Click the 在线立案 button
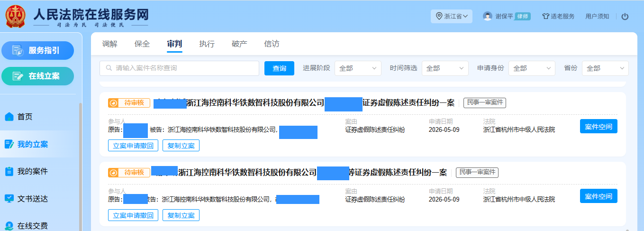The width and height of the screenshot is (644, 231). pyautogui.click(x=38, y=76)
